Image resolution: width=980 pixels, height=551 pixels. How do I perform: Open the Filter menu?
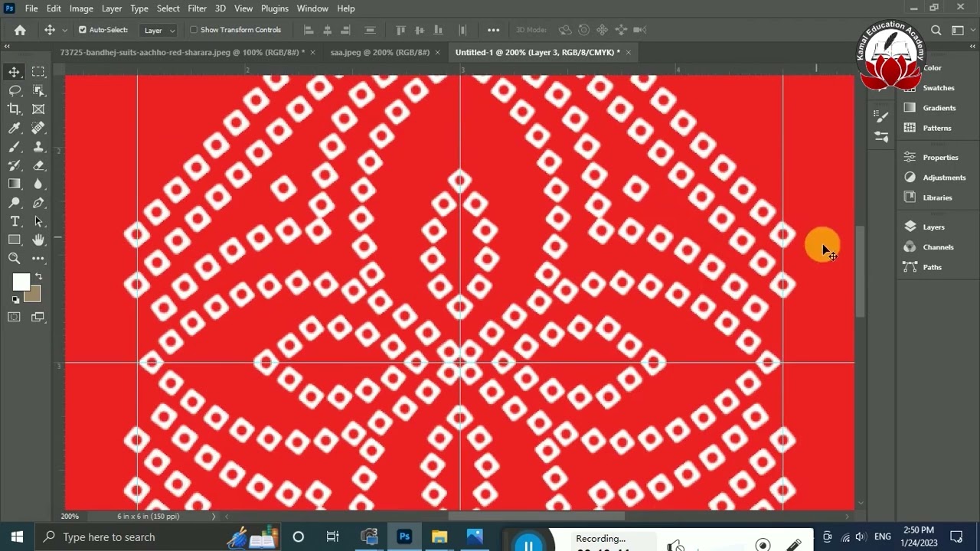pos(197,8)
